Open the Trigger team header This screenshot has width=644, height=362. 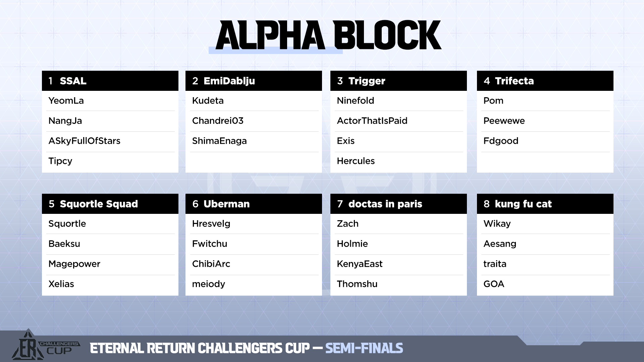click(x=398, y=81)
